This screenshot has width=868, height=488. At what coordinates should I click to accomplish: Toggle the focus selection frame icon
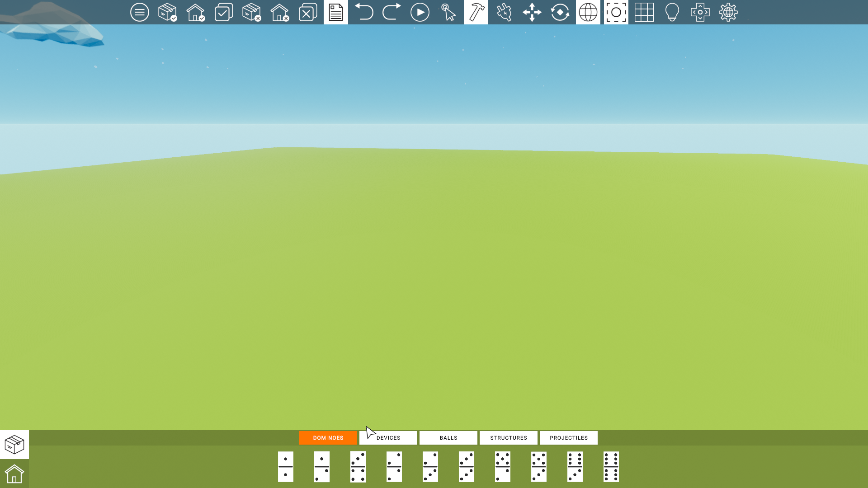point(616,12)
